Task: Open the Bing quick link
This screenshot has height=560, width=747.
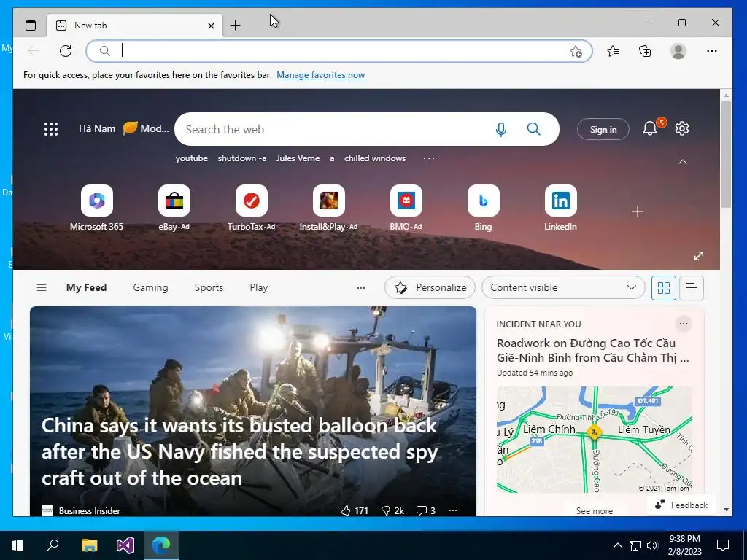Action: click(483, 208)
